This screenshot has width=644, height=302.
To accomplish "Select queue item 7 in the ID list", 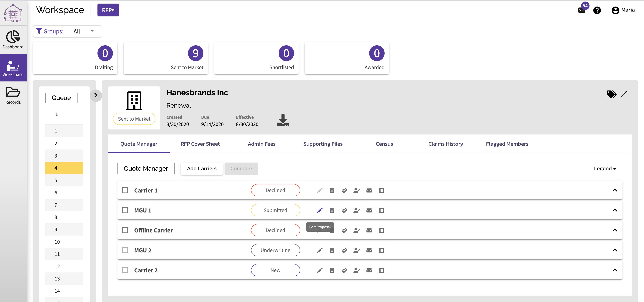I will tap(56, 205).
